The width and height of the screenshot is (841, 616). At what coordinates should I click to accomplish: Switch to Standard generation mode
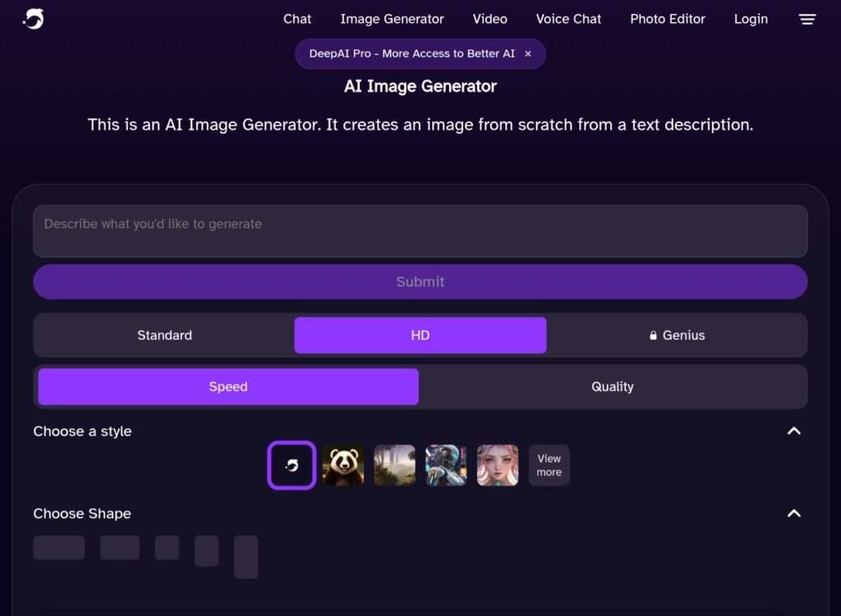pyautogui.click(x=164, y=335)
